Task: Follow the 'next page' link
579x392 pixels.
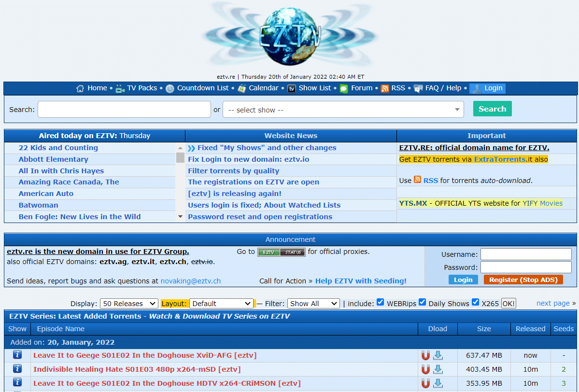Action: [552, 303]
